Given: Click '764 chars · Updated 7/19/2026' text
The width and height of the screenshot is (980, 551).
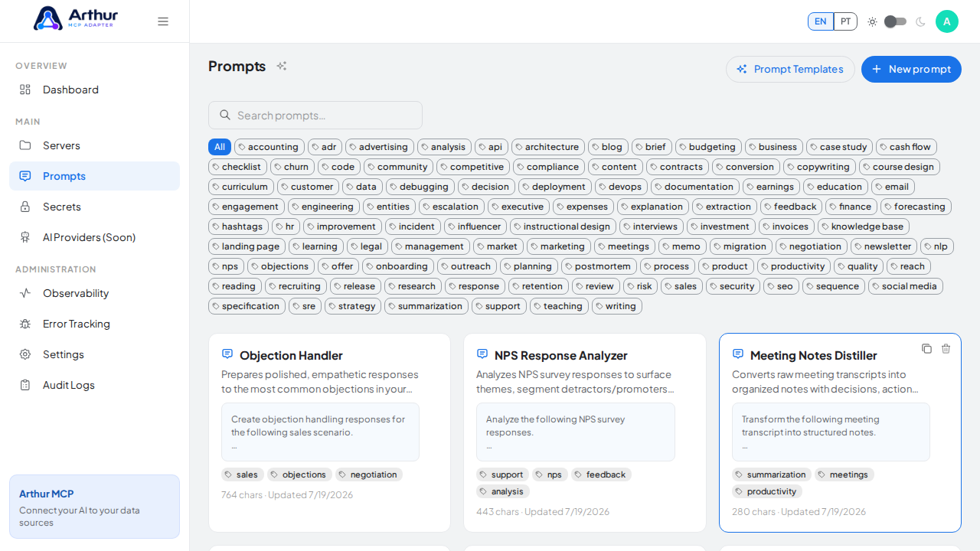Looking at the screenshot, I should [x=287, y=495].
